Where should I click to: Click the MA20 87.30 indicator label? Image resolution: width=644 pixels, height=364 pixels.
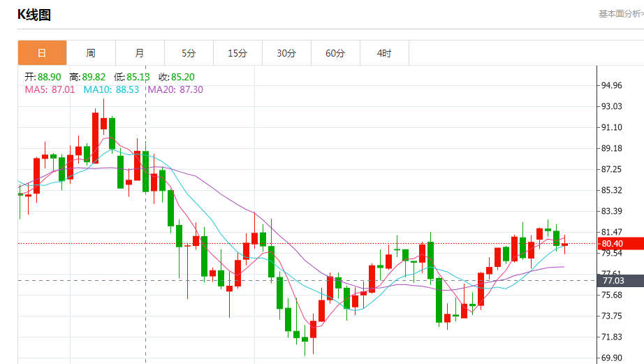point(175,89)
